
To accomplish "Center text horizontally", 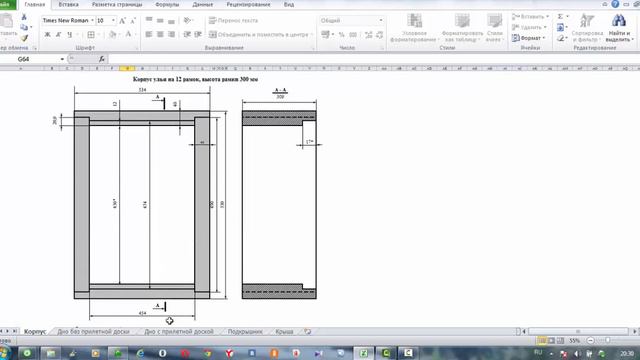I will click(160, 35).
